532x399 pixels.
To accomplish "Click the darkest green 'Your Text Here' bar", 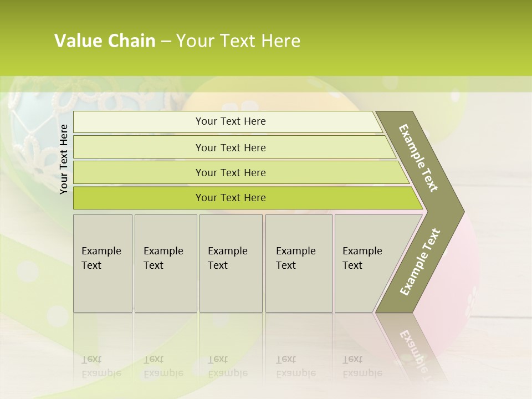I will pyautogui.click(x=231, y=198).
